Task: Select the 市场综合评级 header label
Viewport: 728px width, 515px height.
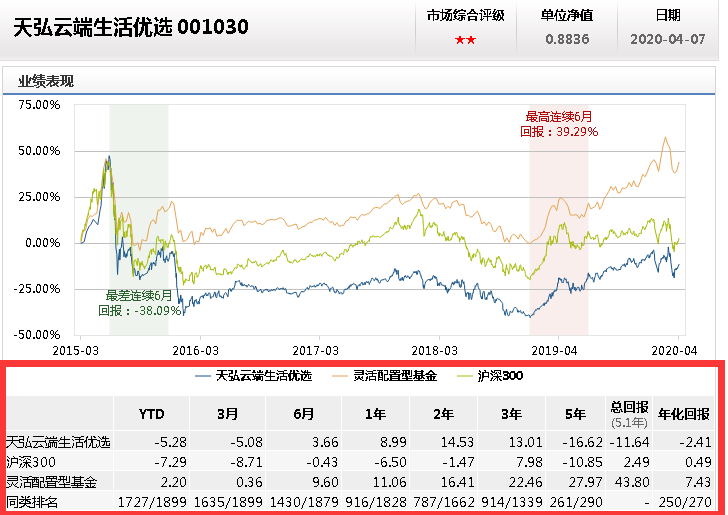Action: point(466,15)
